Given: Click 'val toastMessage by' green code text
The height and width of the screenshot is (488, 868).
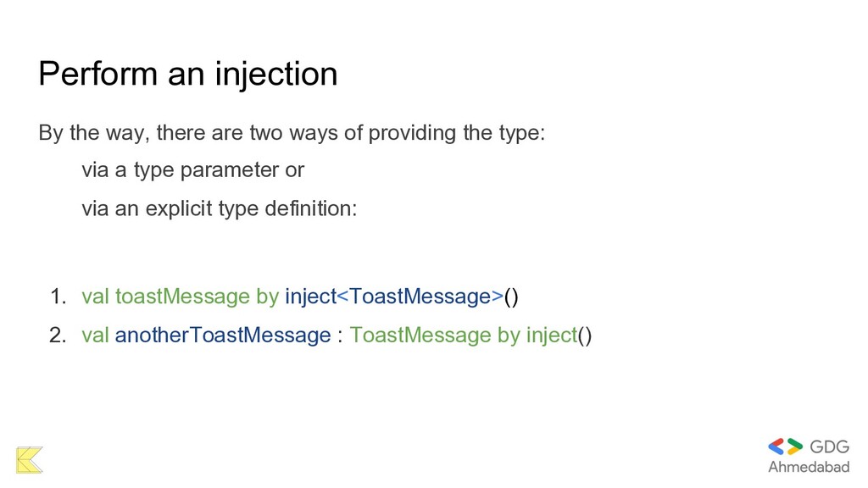Looking at the screenshot, I should (x=180, y=297).
